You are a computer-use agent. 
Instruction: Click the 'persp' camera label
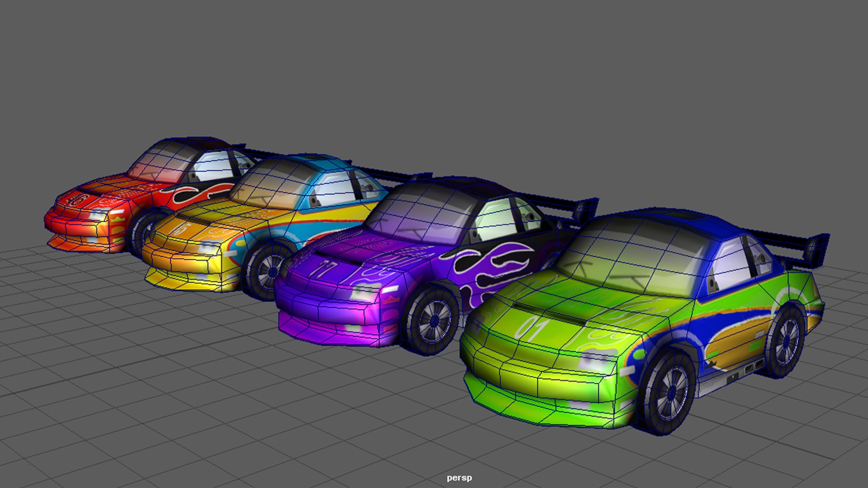459,478
